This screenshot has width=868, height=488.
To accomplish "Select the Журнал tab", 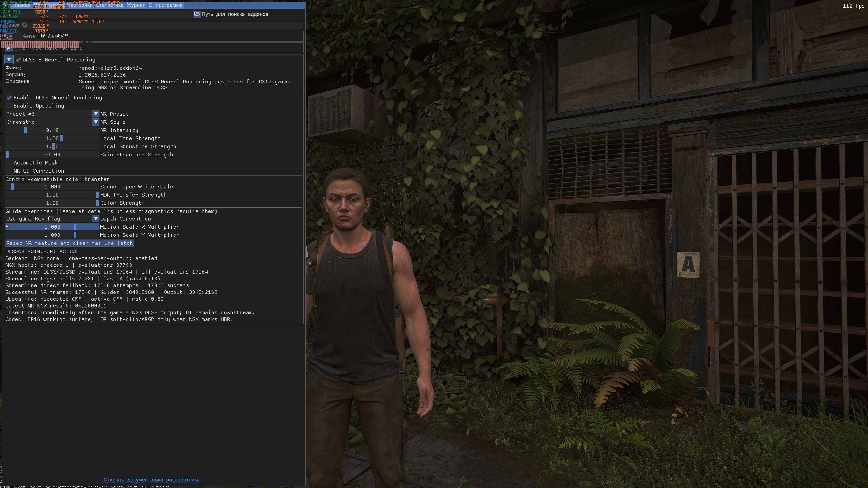I will point(136,5).
